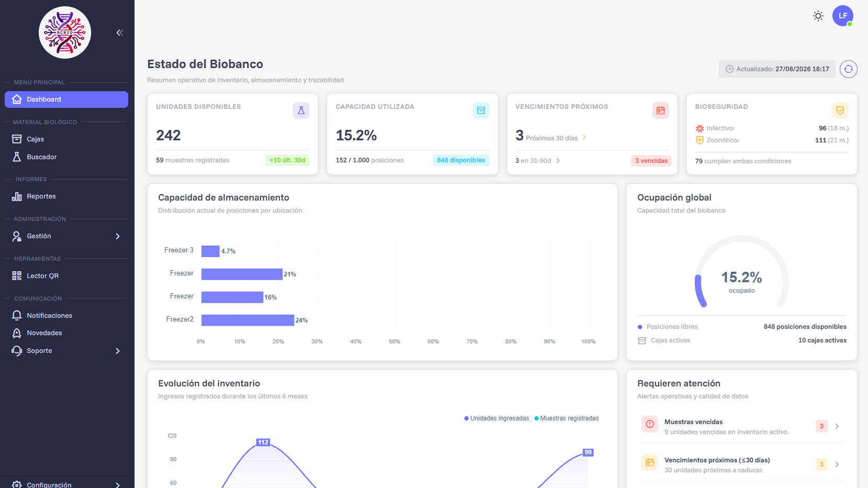Screen dimensions: 868x488
Task: Open Buscador in sidebar
Action: [x=66, y=157]
